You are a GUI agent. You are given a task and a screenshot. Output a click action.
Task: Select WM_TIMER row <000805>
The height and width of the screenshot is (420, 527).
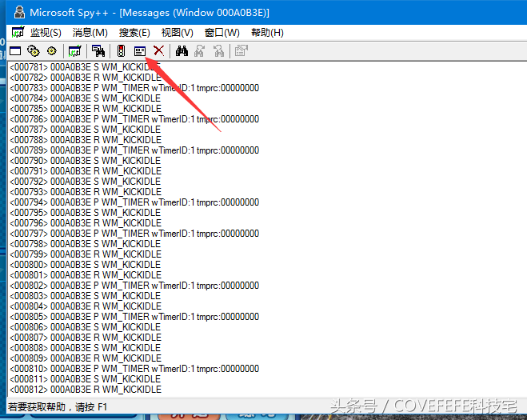click(134, 317)
